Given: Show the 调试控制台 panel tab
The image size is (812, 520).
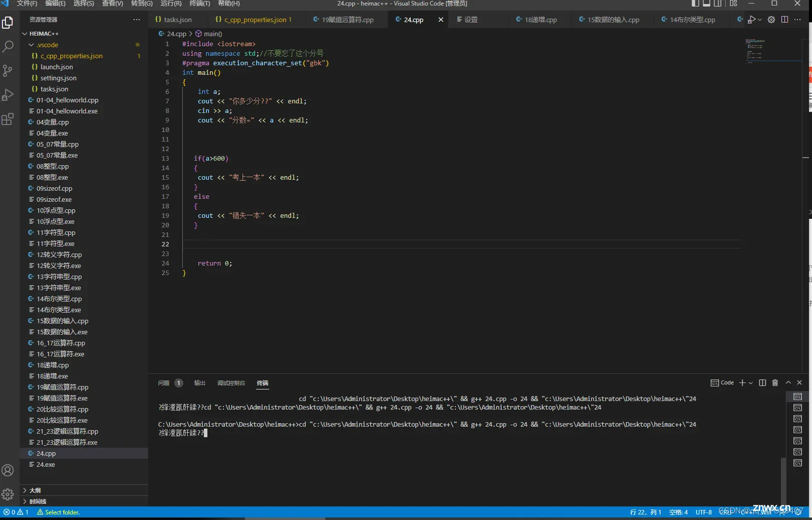Looking at the screenshot, I should click(x=231, y=383).
